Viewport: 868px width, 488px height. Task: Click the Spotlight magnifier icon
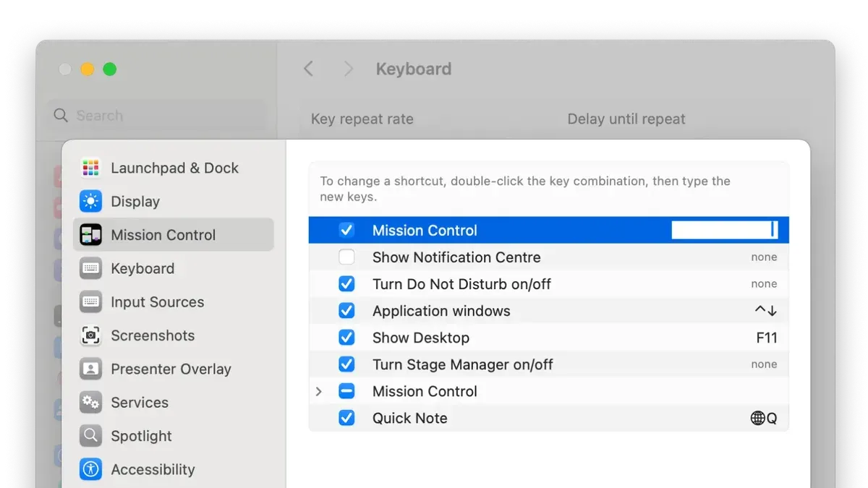click(90, 436)
